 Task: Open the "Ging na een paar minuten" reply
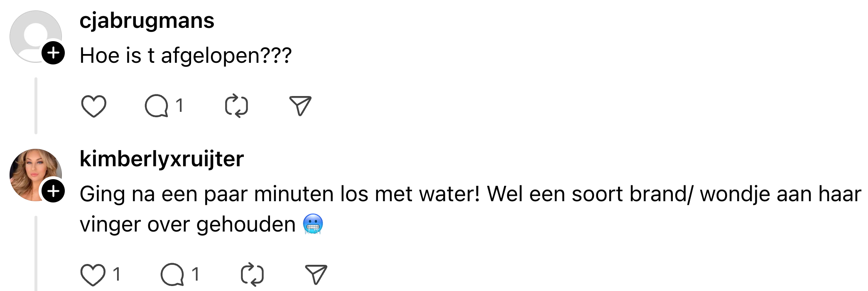pos(469,195)
